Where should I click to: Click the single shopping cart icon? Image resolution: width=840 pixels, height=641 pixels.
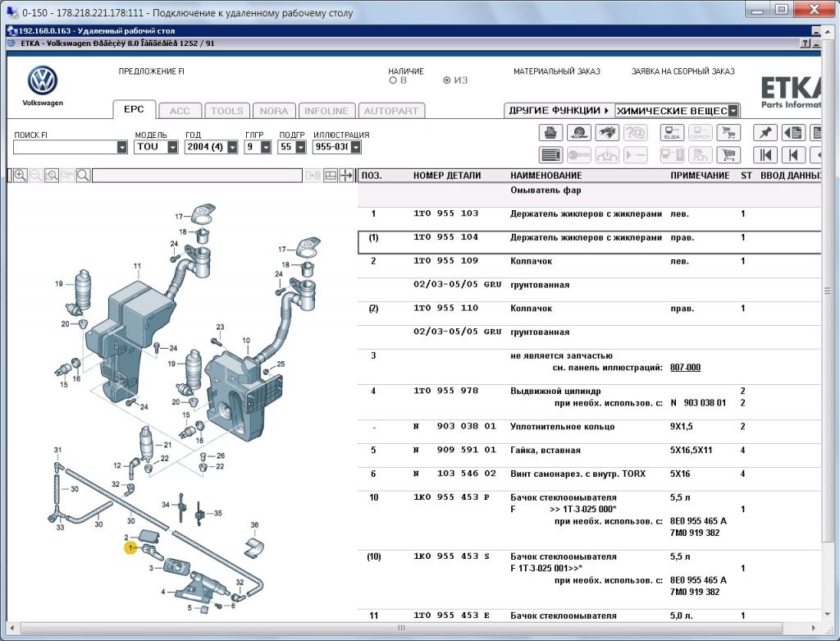[728, 155]
